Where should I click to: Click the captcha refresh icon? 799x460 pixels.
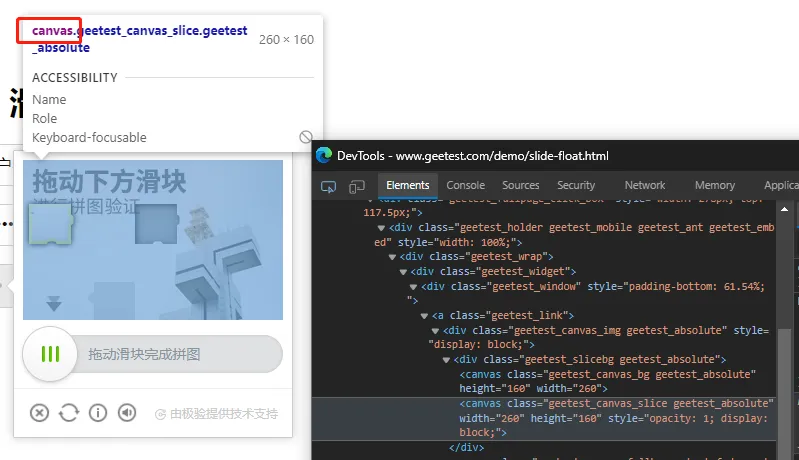(68, 413)
